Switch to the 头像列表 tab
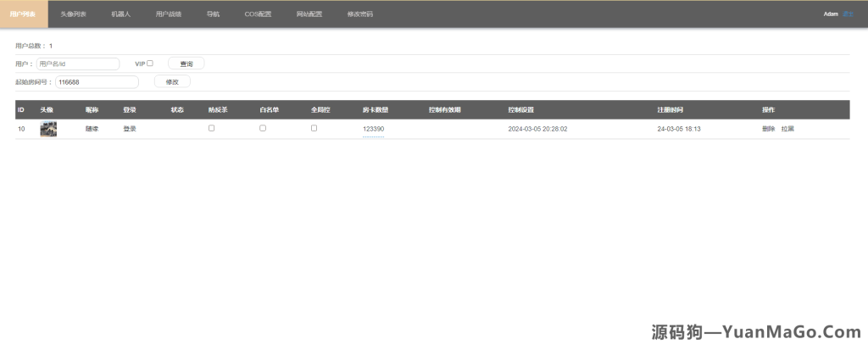This screenshot has height=350, width=868. pos(73,14)
